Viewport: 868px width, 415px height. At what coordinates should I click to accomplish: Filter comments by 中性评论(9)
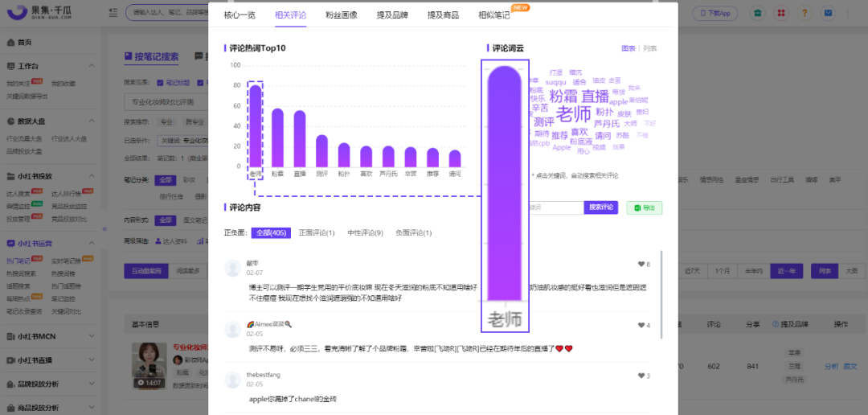click(x=366, y=232)
